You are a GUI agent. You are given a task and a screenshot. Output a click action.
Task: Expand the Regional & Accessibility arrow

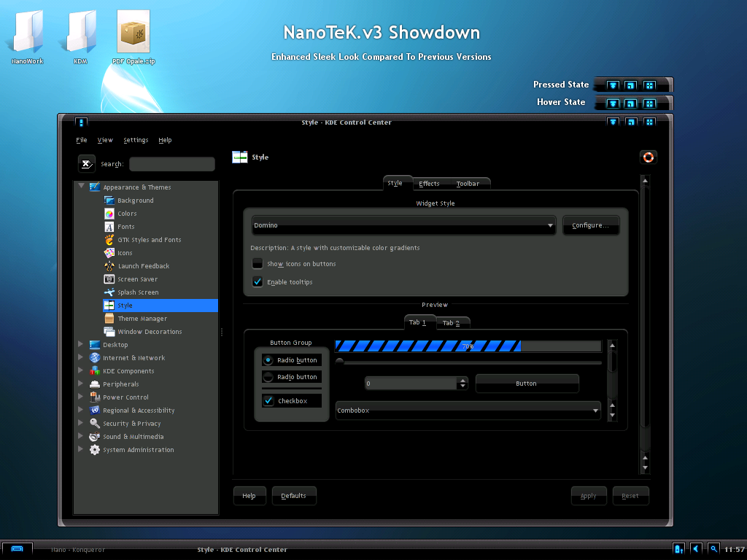(80, 409)
